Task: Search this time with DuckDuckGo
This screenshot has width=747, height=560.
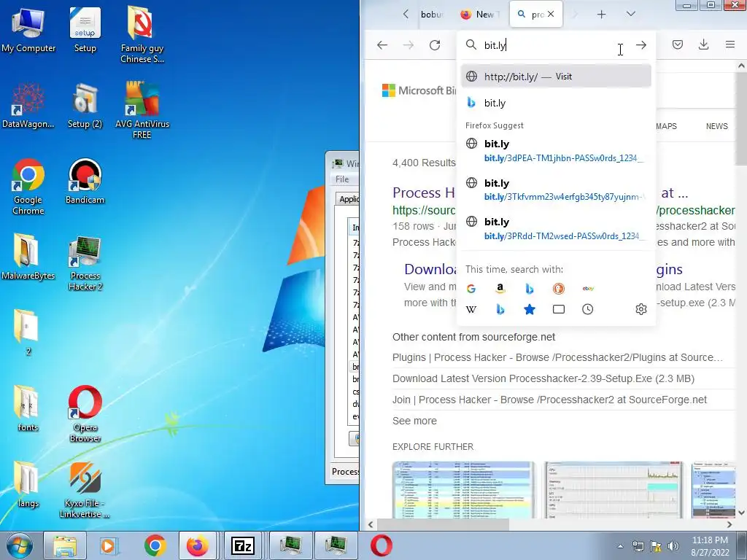Action: pos(558,289)
